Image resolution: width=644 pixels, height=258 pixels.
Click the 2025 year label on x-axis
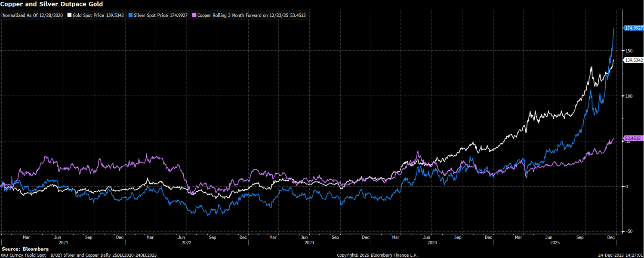(x=555, y=243)
